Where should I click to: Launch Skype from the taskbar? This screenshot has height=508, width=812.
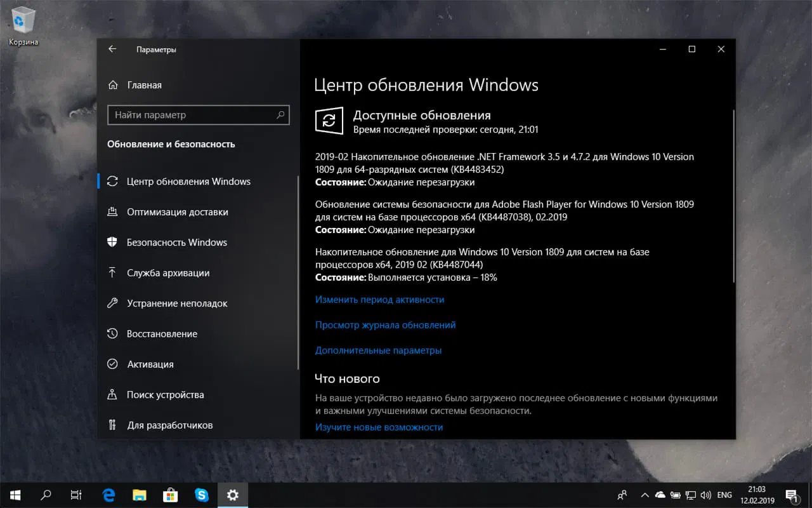click(x=202, y=495)
